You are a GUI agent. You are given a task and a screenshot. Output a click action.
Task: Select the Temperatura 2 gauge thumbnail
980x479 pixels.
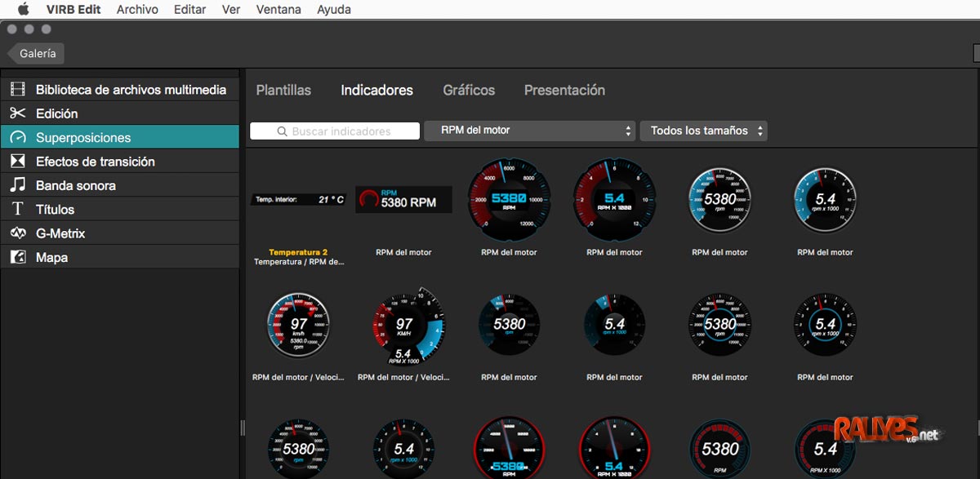[x=298, y=200]
